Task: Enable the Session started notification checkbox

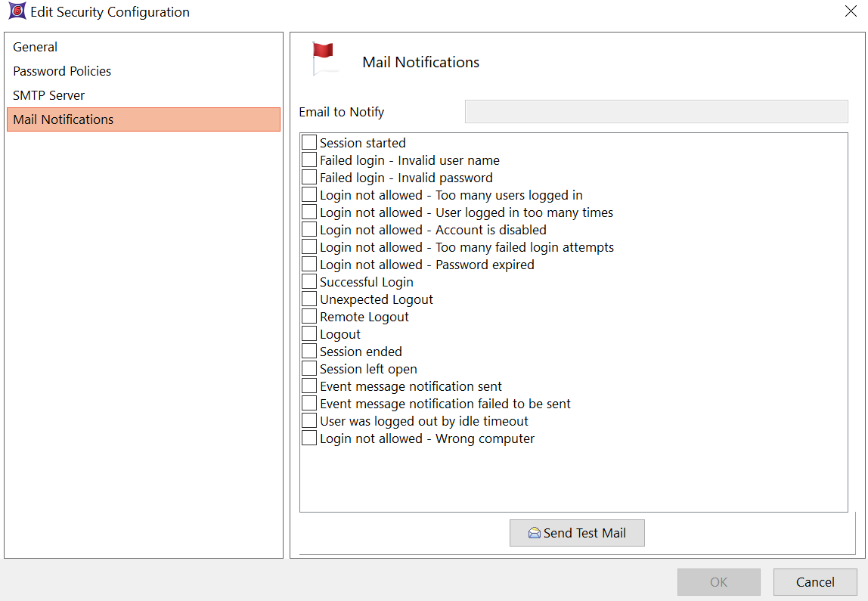Action: point(309,142)
